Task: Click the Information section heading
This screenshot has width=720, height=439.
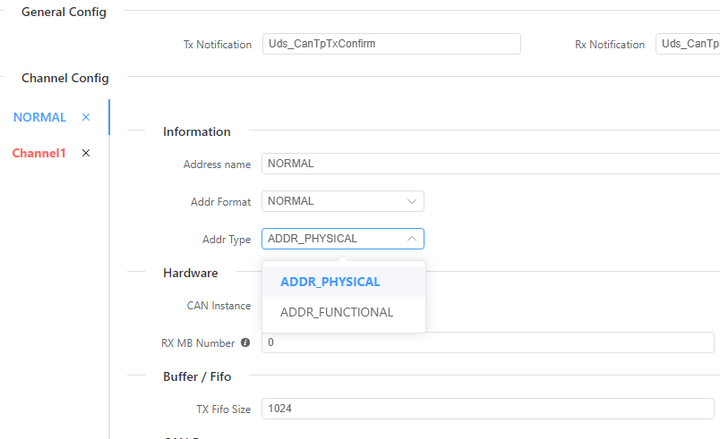Action: point(197,132)
